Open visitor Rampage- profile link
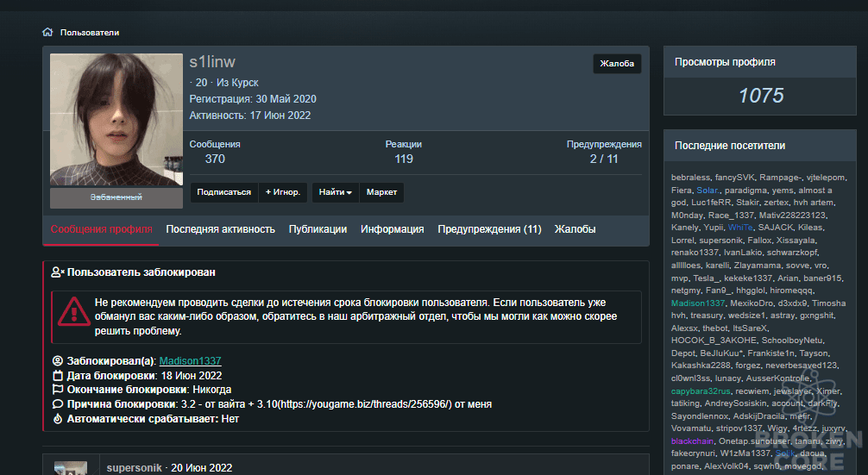The image size is (868, 475). 780,178
